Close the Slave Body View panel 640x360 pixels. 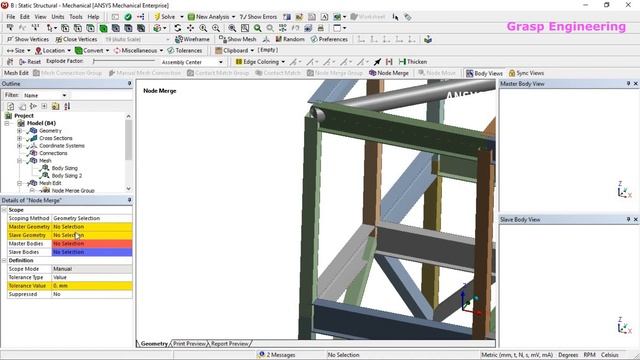636,220
